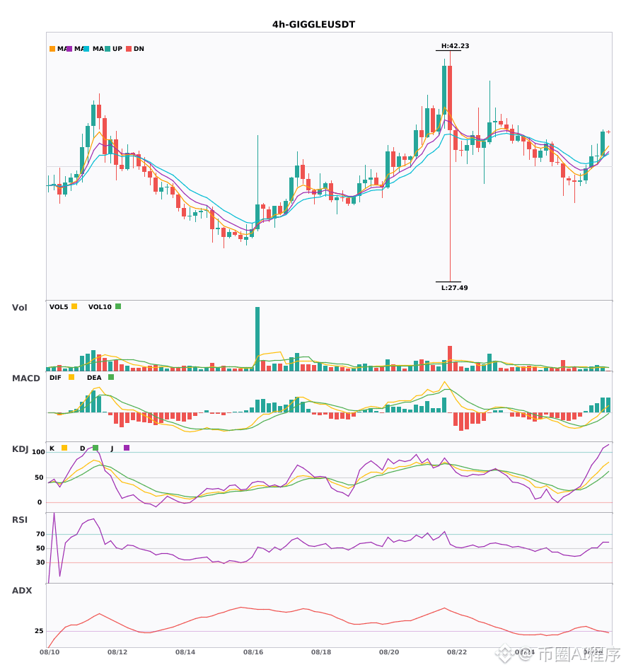
Task: Click the RSI 70 axis value
Action: (x=40, y=534)
